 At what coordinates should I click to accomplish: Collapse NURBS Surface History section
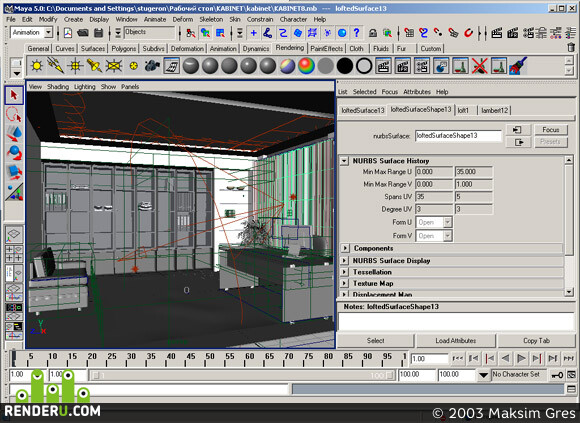click(x=344, y=161)
